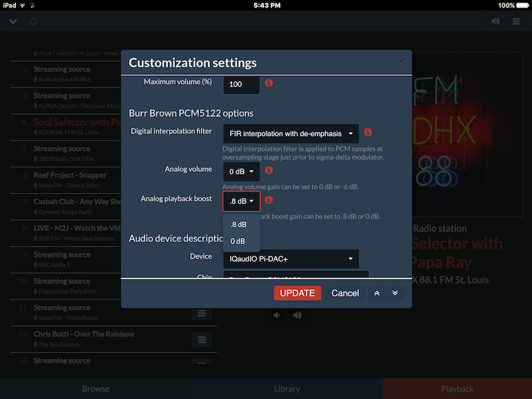
Task: Select Streaming source 2BOB Radio item
Action: pos(65,154)
